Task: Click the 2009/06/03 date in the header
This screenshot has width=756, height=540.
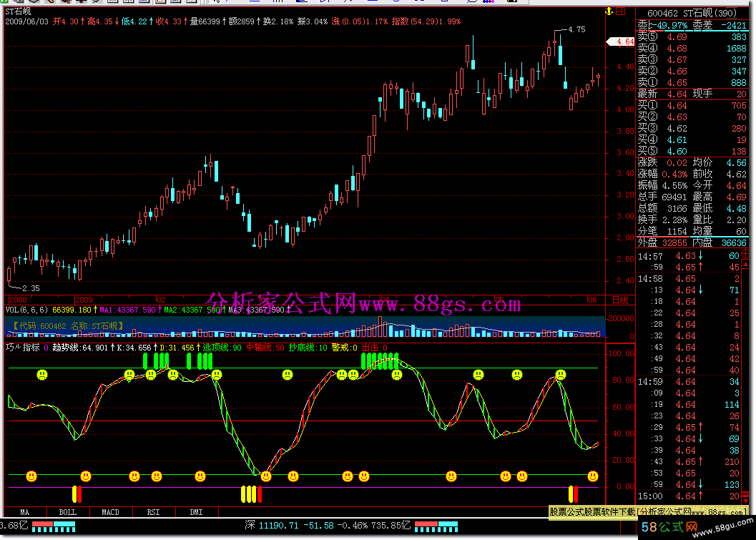Action: [27, 21]
